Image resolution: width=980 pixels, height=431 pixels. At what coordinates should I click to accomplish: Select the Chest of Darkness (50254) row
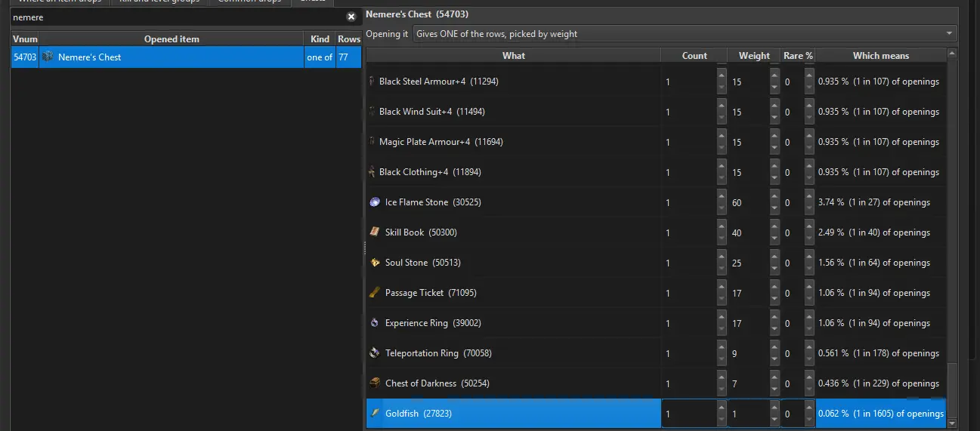pos(656,383)
